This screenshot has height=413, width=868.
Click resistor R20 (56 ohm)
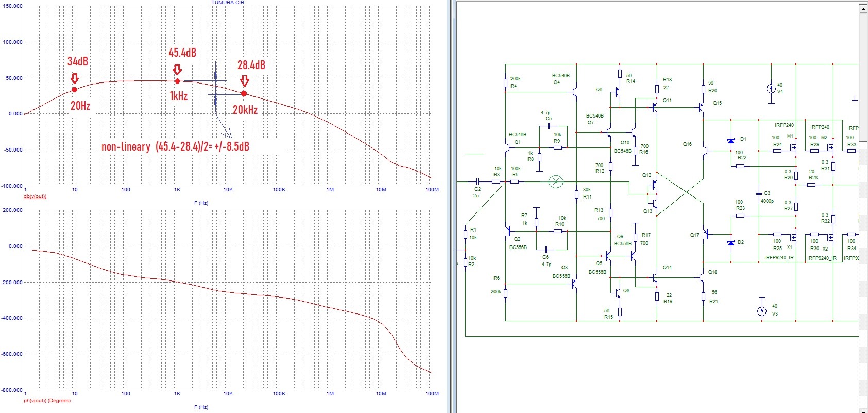(703, 89)
